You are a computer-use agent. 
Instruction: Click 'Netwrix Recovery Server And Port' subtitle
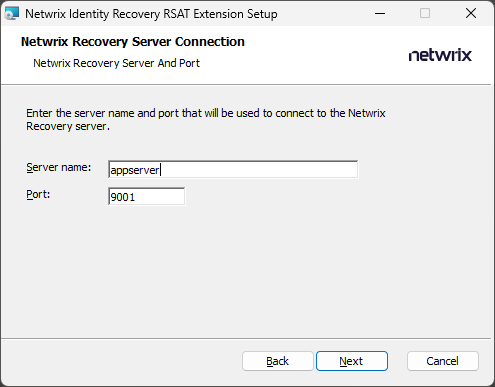tap(116, 63)
